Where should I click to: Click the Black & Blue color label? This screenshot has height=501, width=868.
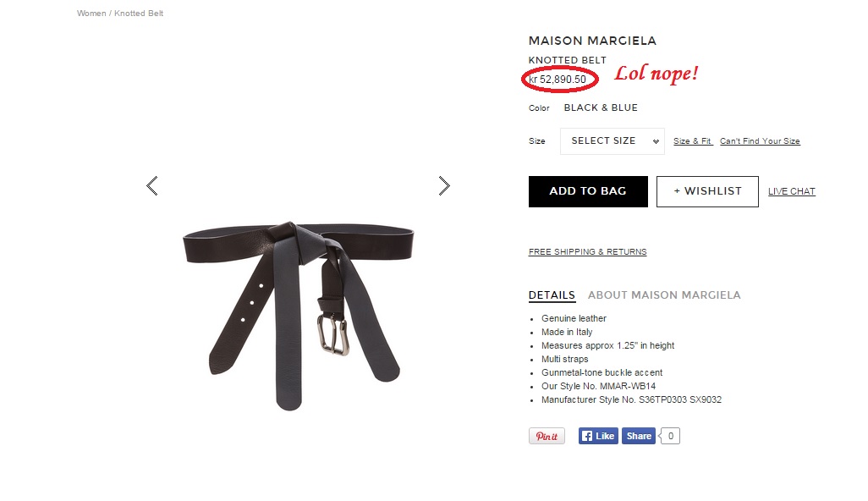tap(601, 108)
